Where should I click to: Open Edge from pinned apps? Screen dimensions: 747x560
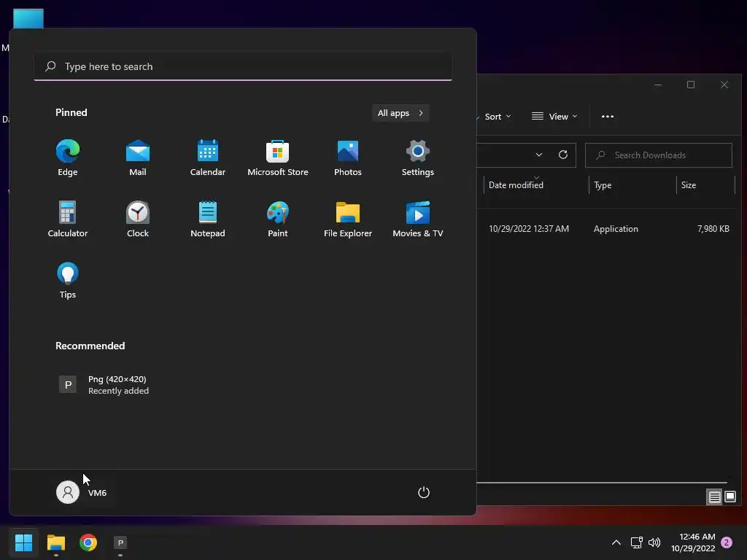click(68, 157)
